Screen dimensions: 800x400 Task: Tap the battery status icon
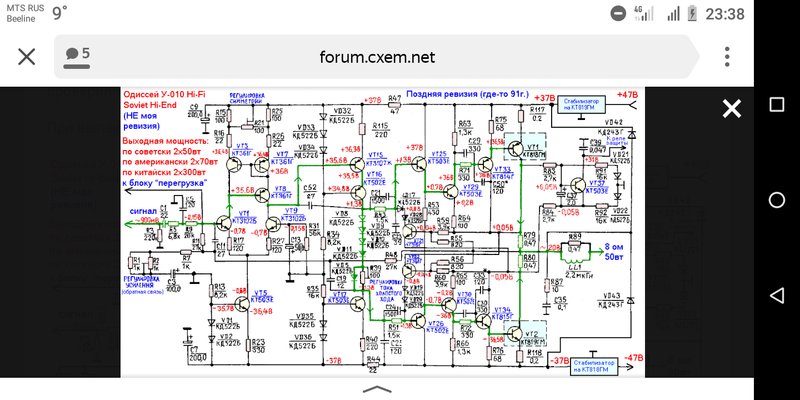click(x=692, y=13)
